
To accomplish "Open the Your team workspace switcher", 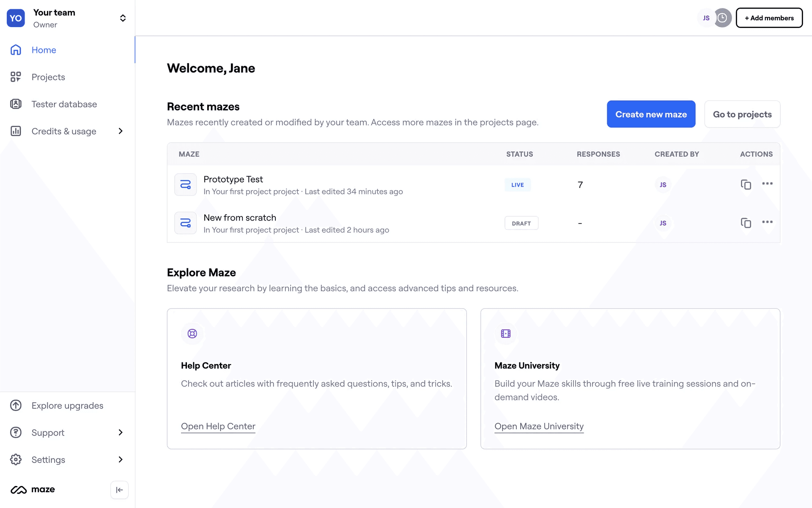I will point(123,18).
